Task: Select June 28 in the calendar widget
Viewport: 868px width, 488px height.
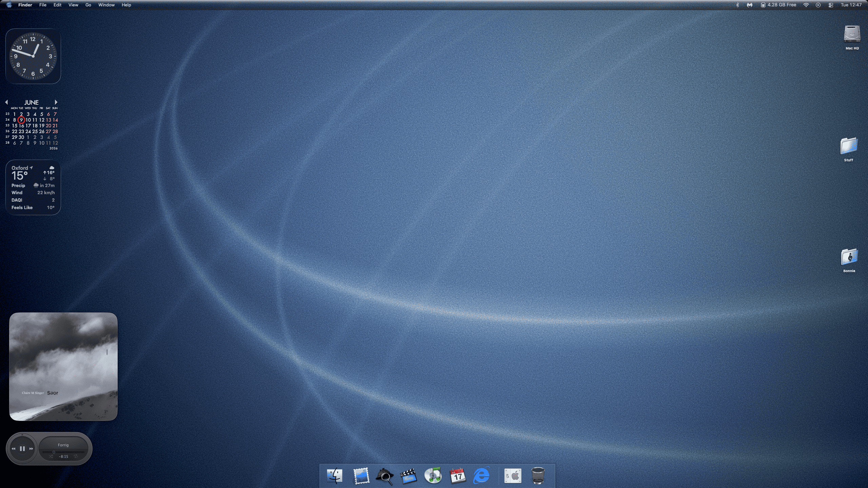Action: [x=55, y=131]
